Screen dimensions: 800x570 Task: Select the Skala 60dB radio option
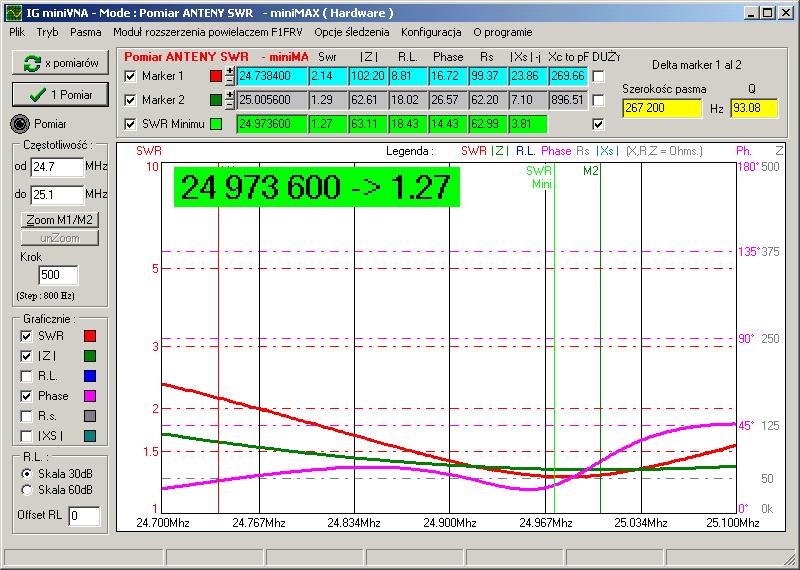26,490
